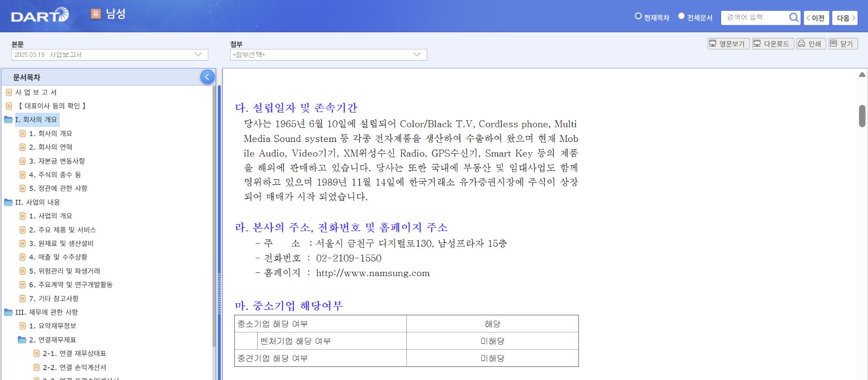Viewport: 868px width, 380px height.
Task: Click the document vertical scrollbar thumb
Action: [x=862, y=116]
